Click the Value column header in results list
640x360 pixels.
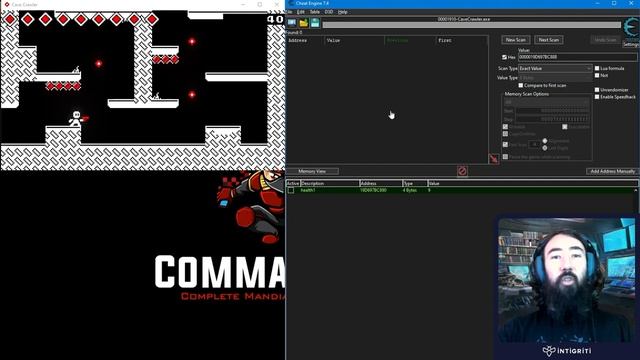tap(354, 40)
